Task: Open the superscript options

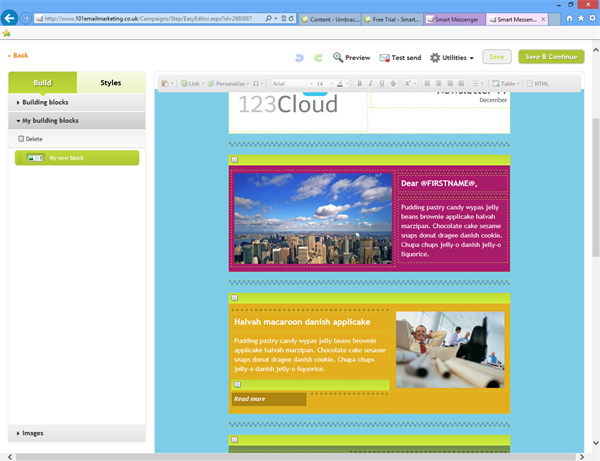Action: pyautogui.click(x=410, y=83)
